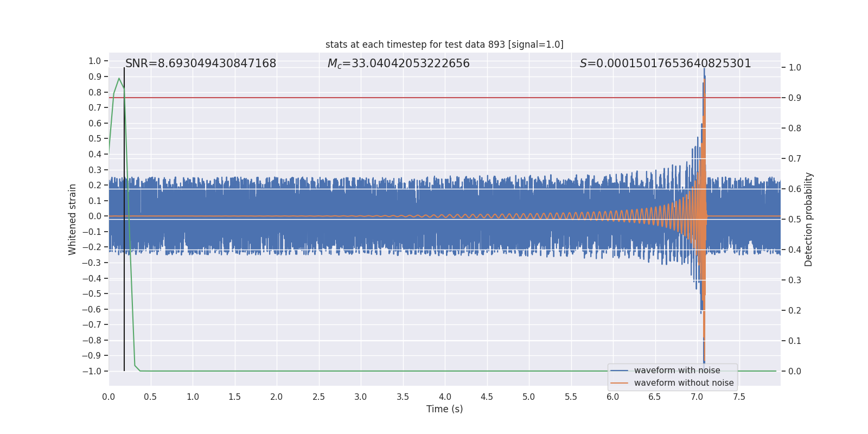Click the 0.1 tick on the Whitened strain axis
The image size is (868, 434).
95,201
